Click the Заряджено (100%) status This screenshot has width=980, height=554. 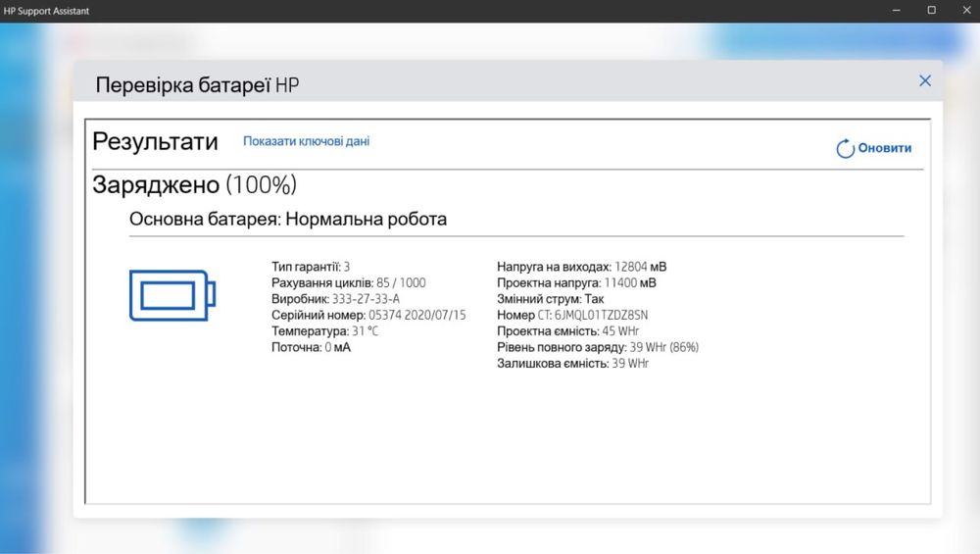194,185
